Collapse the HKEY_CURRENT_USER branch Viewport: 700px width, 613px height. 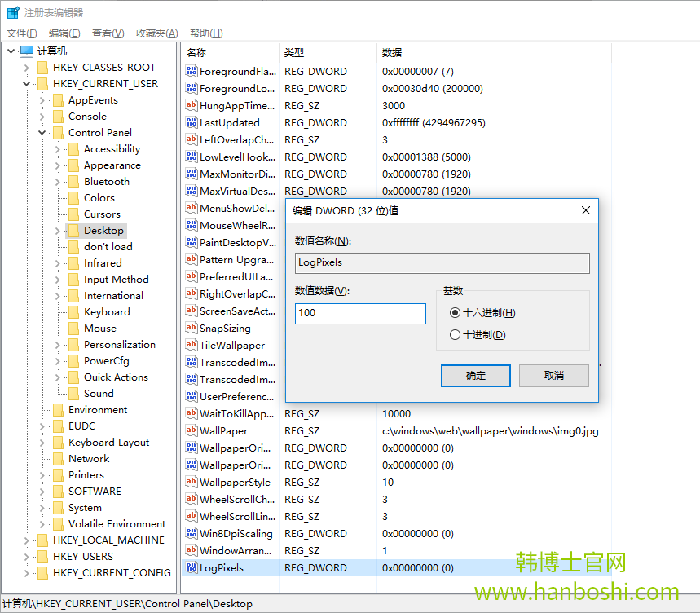click(x=25, y=83)
